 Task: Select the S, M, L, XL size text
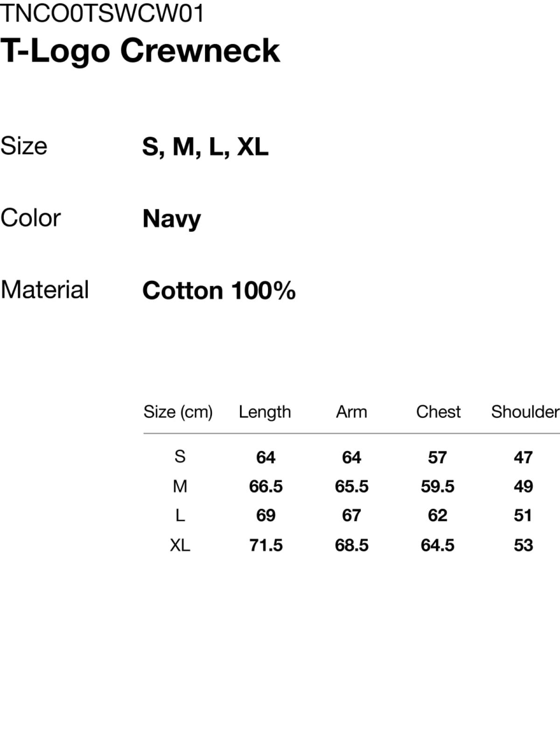205,147
